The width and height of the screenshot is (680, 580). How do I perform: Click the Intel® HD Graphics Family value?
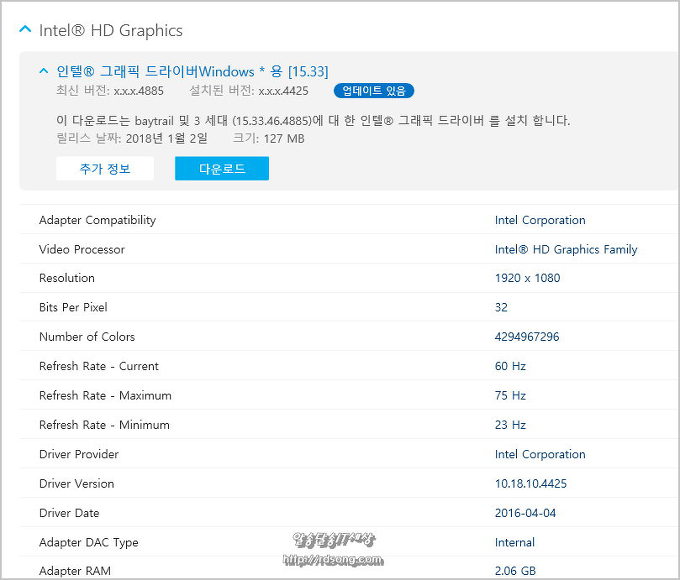[565, 249]
